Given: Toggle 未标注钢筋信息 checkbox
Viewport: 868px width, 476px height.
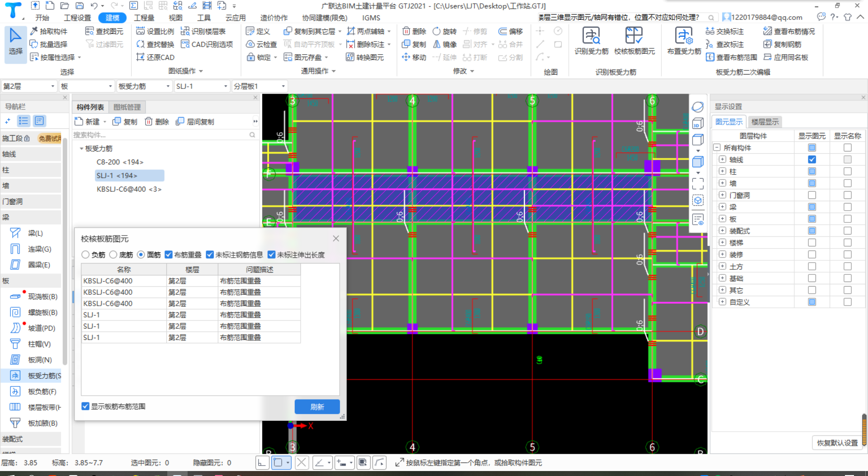Looking at the screenshot, I should tap(210, 254).
